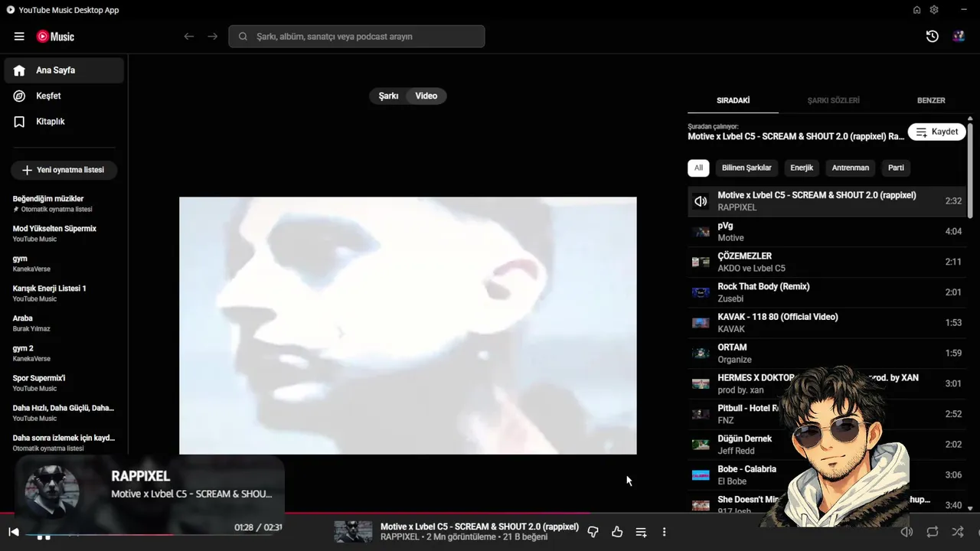This screenshot has height=551, width=980.
Task: Select the All filter chip
Action: click(698, 168)
